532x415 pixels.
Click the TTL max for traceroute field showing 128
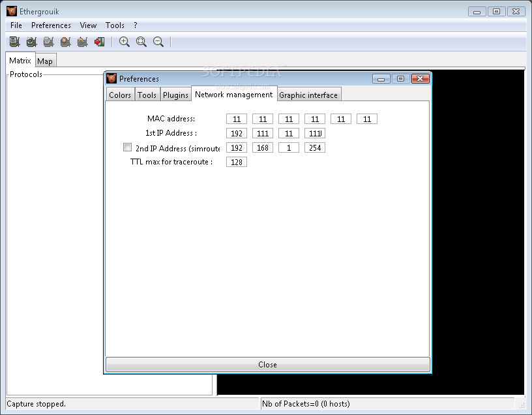click(x=237, y=162)
